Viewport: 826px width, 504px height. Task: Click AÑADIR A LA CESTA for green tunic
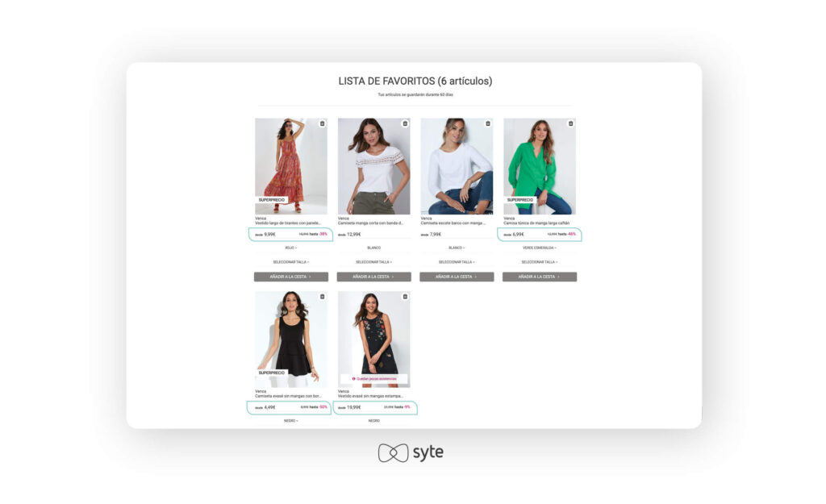point(540,277)
